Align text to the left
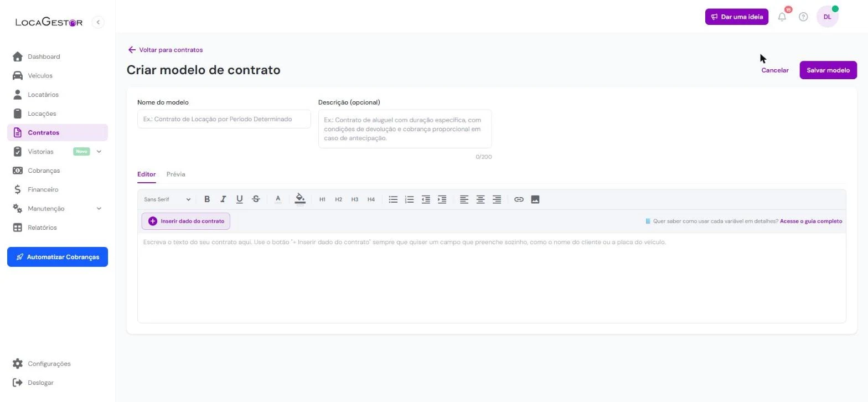This screenshot has height=402, width=868. [x=464, y=199]
